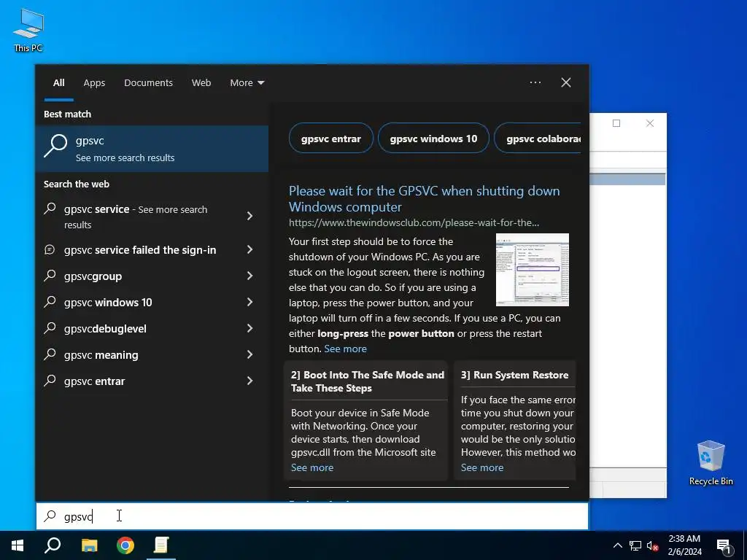
Task: Switch to the Apps search tab
Action: [94, 83]
